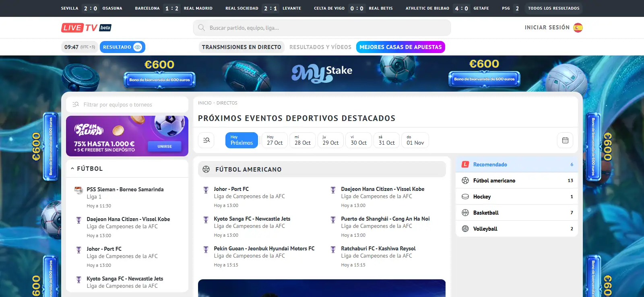Screen dimensions: 644x297
Task: Click the match search input field
Action: 322,28
